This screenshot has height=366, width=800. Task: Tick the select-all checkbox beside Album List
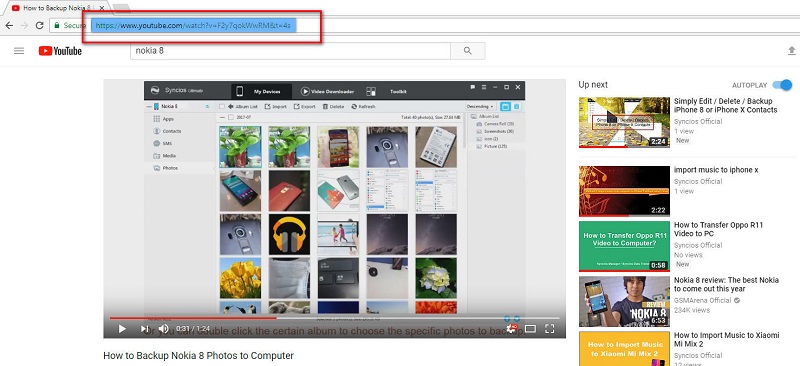click(x=221, y=107)
